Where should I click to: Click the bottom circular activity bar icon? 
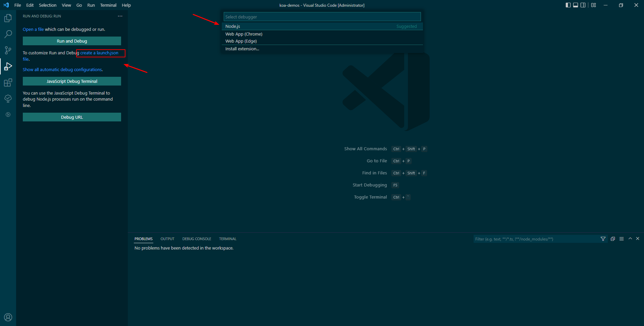point(8,115)
